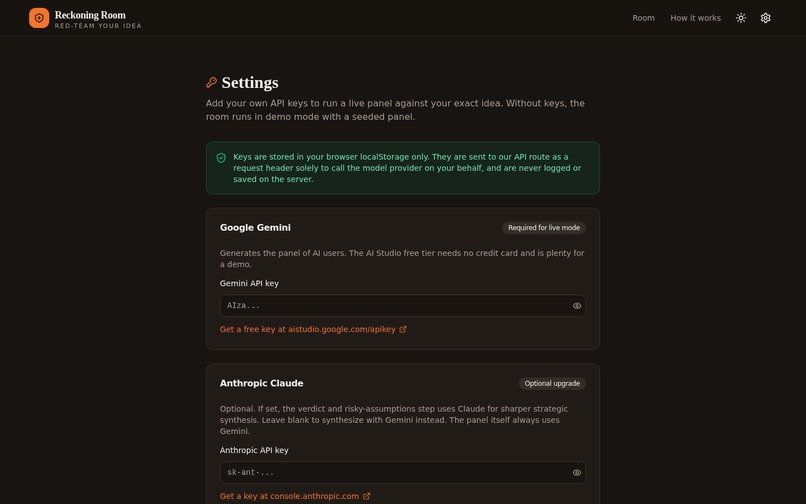Open the How it works navigation item
The image size is (806, 504).
tap(695, 18)
